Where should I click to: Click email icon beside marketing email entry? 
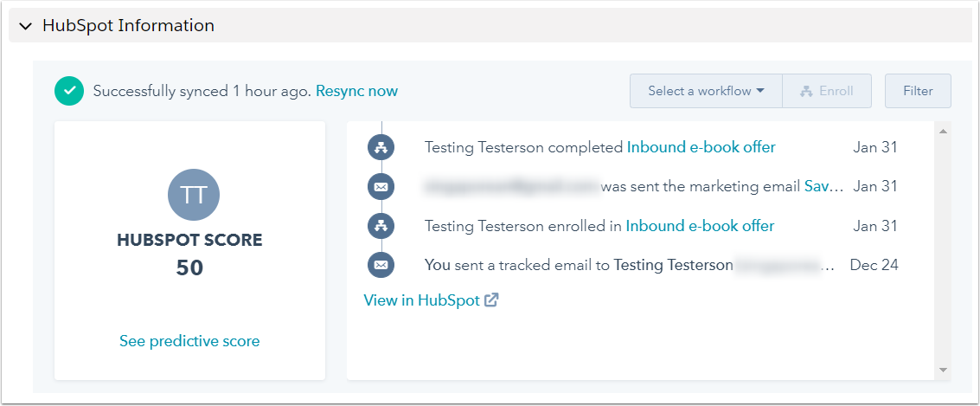click(381, 186)
